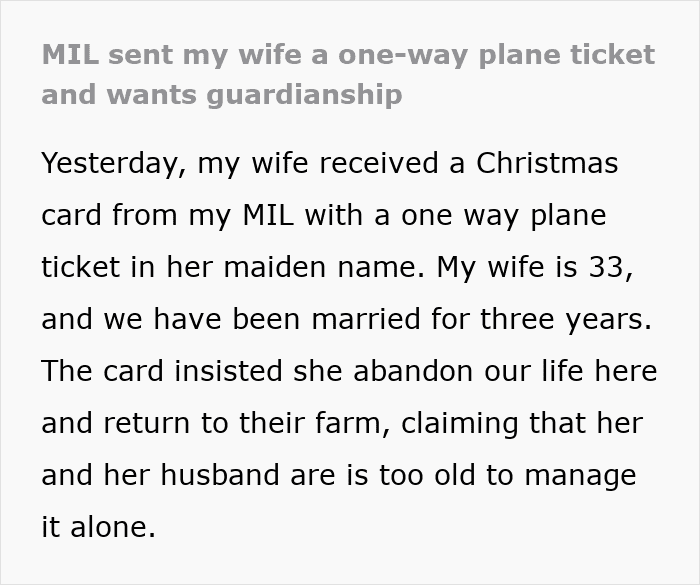Click the word "husband" in the paragraph

point(220,475)
